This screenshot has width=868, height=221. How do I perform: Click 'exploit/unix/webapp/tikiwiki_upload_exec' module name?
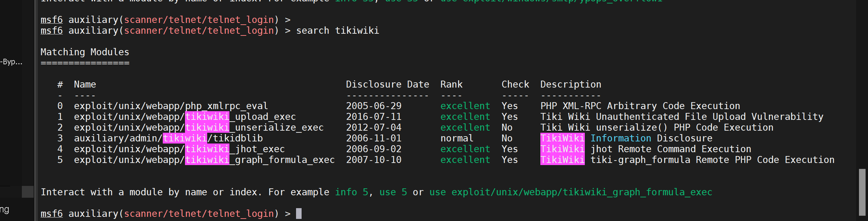(x=185, y=117)
